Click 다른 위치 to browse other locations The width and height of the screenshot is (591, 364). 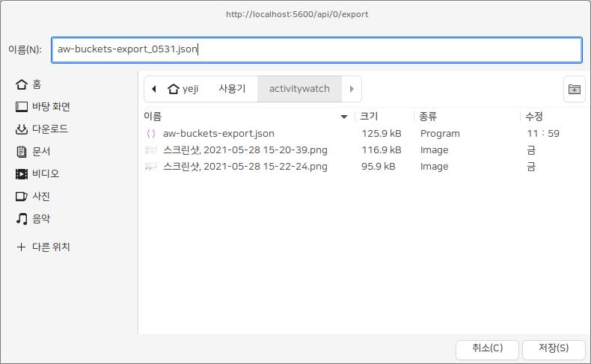click(43, 247)
